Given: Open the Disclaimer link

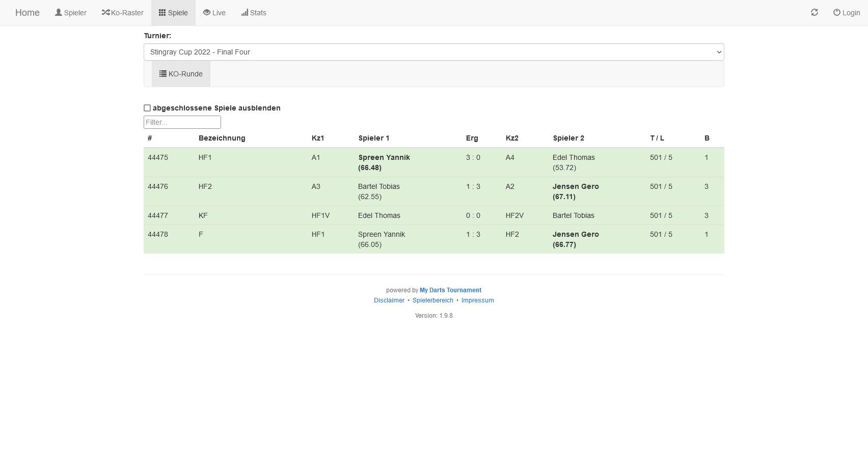Looking at the screenshot, I should [x=389, y=300].
